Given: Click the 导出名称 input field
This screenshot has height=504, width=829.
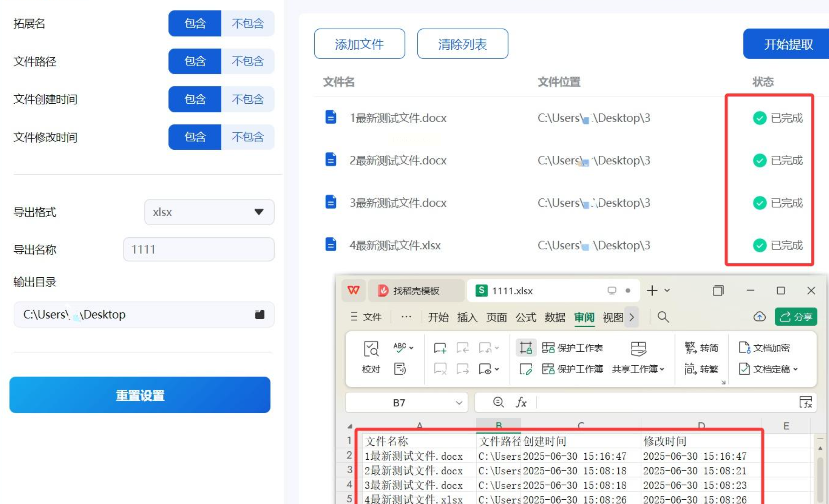Looking at the screenshot, I should click(198, 249).
